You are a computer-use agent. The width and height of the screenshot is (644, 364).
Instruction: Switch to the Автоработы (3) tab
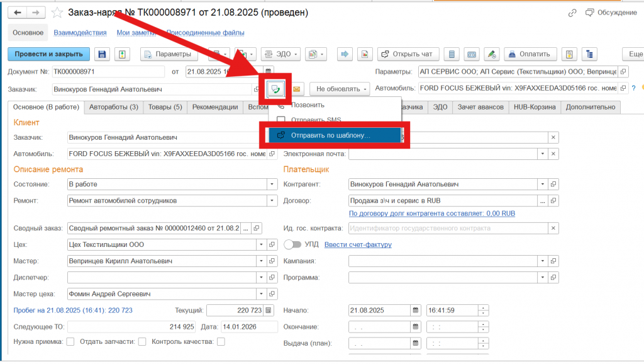click(x=114, y=107)
